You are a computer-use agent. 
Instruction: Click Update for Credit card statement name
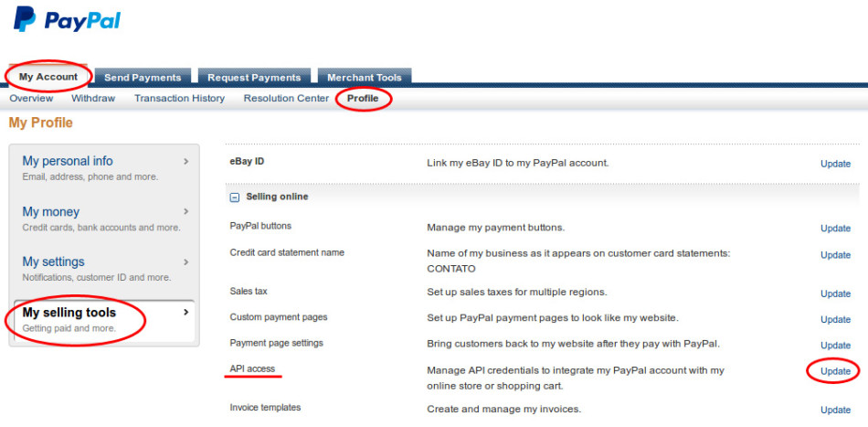(x=835, y=255)
